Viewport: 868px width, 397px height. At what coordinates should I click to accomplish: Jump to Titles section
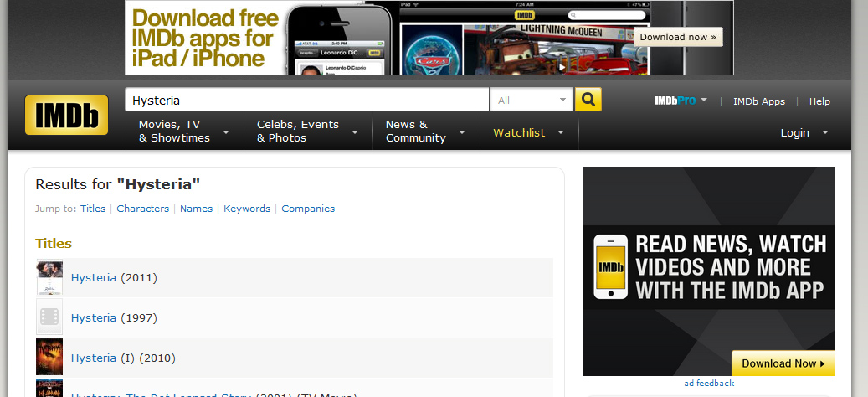coord(92,209)
